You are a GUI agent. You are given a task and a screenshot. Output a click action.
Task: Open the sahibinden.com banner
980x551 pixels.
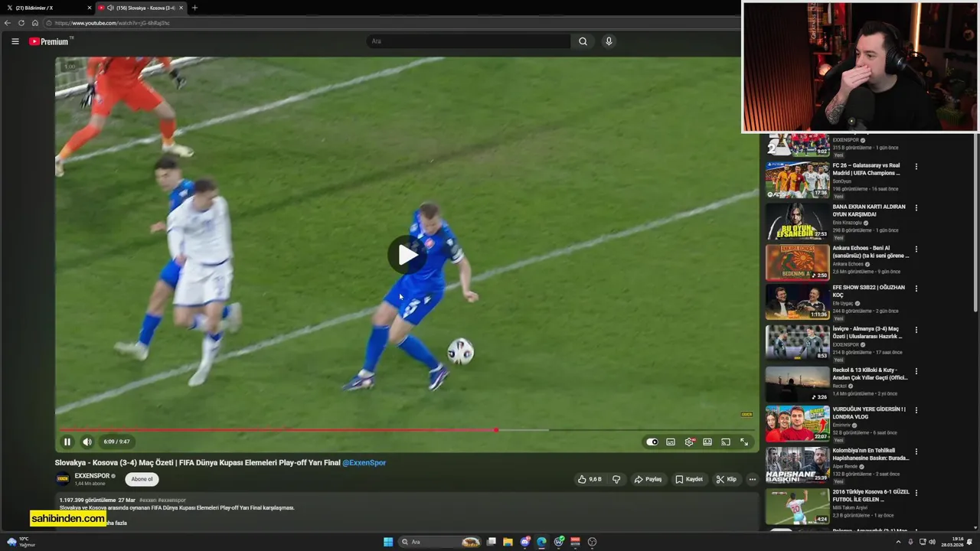point(68,518)
